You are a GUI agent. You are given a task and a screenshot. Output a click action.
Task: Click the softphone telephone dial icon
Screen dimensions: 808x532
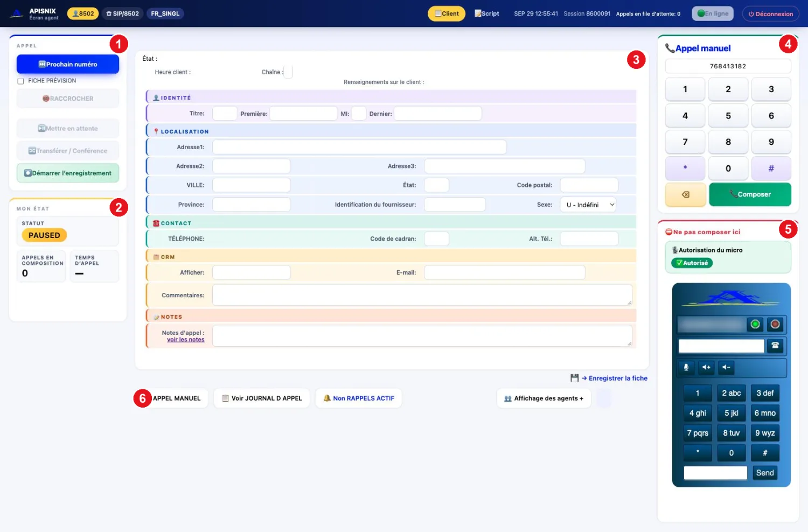pyautogui.click(x=775, y=346)
